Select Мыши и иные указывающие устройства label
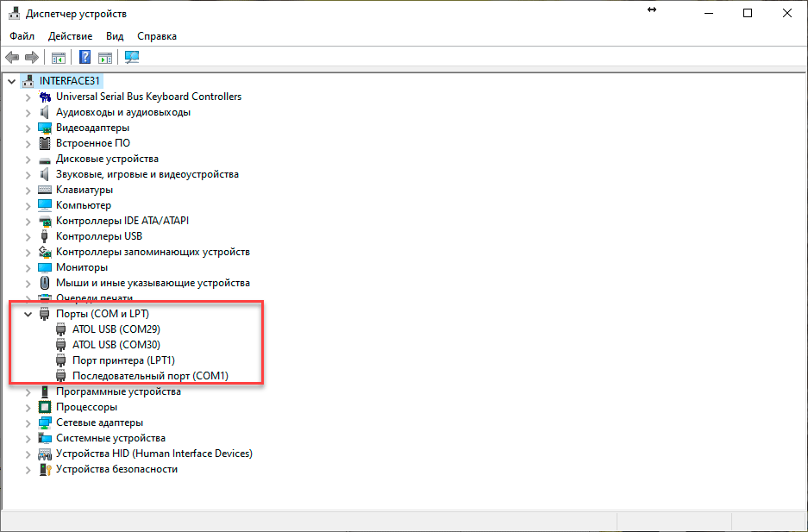Viewport: 808px width, 532px height. 153,283
